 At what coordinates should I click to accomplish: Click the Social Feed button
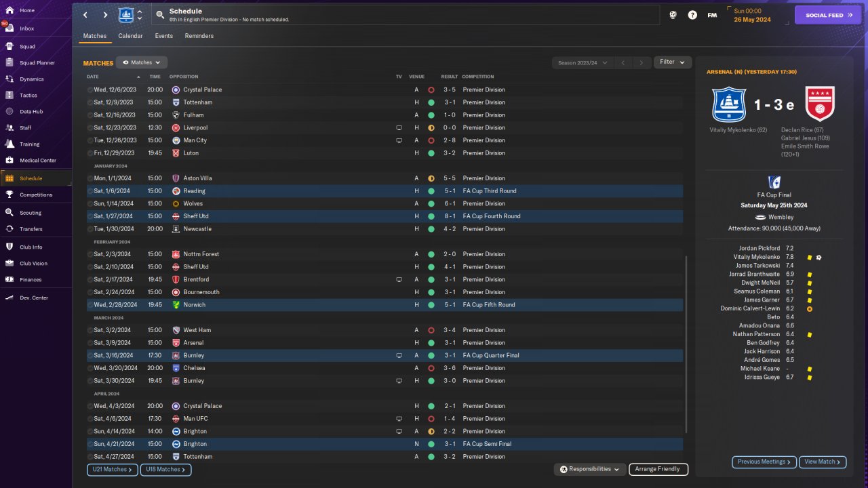pyautogui.click(x=828, y=15)
